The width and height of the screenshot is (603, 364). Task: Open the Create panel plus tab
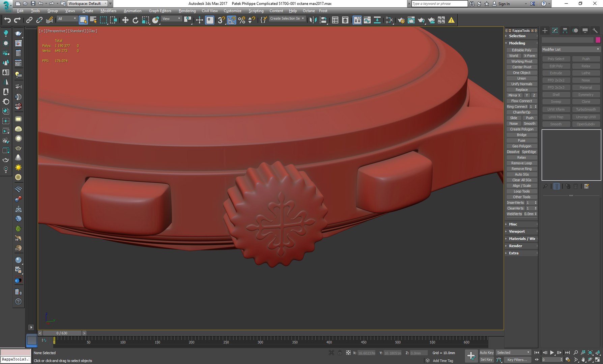point(545,31)
